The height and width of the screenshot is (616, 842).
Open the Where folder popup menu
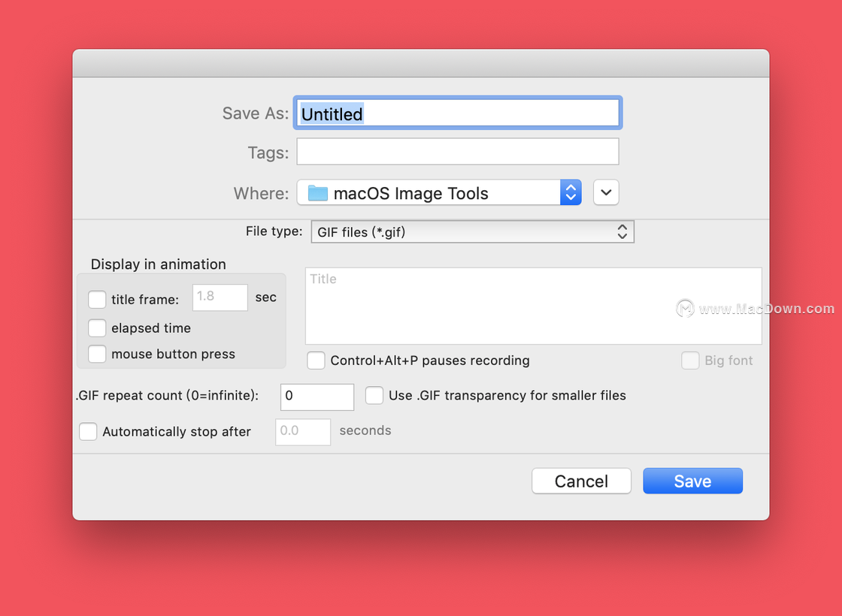click(439, 192)
